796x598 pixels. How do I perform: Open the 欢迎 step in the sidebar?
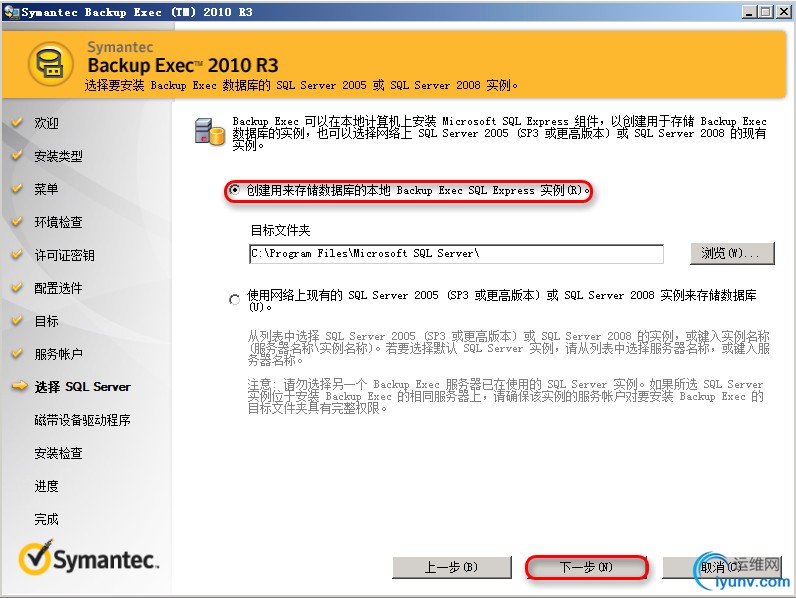[46, 123]
